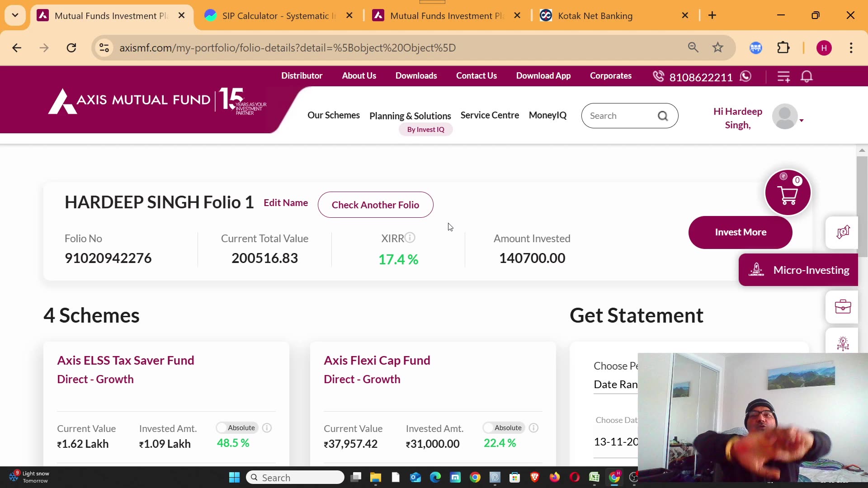Expand the profile dropdown next to Hardeep Singh
The height and width of the screenshot is (488, 868).
coord(801,120)
